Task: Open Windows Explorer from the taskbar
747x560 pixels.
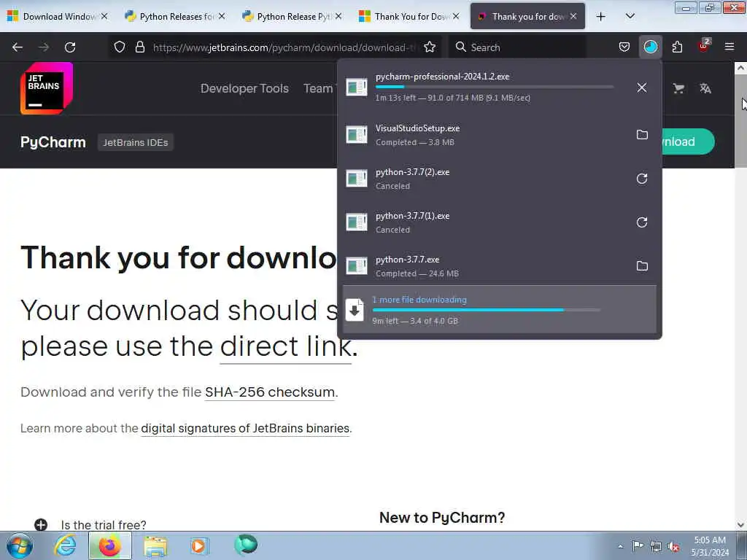Action: pos(155,545)
